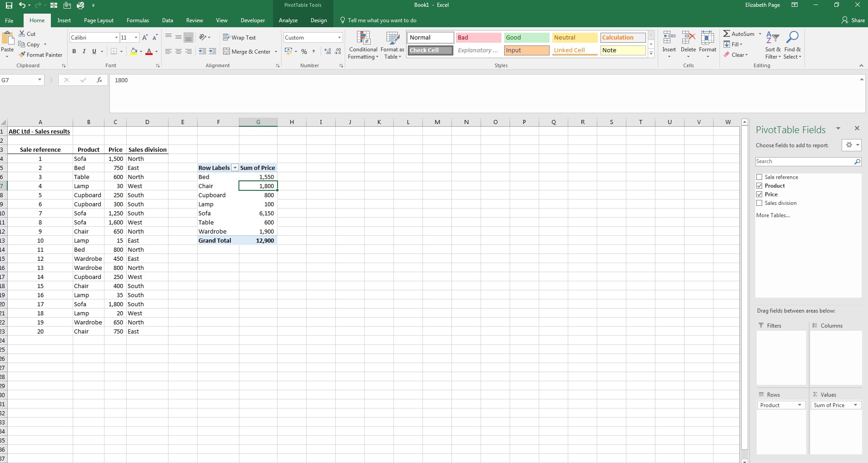Apply the Good cell style
This screenshot has width=868, height=463.
(526, 37)
